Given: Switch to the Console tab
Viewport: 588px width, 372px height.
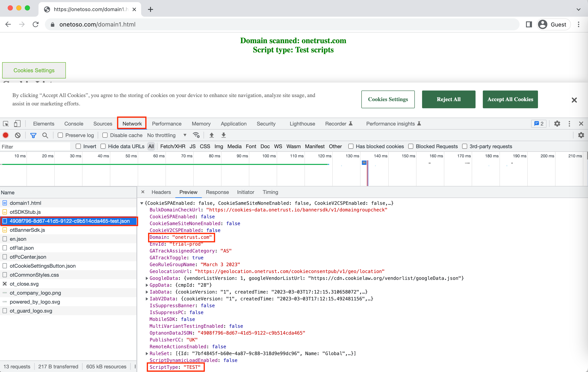Looking at the screenshot, I should click(x=74, y=124).
